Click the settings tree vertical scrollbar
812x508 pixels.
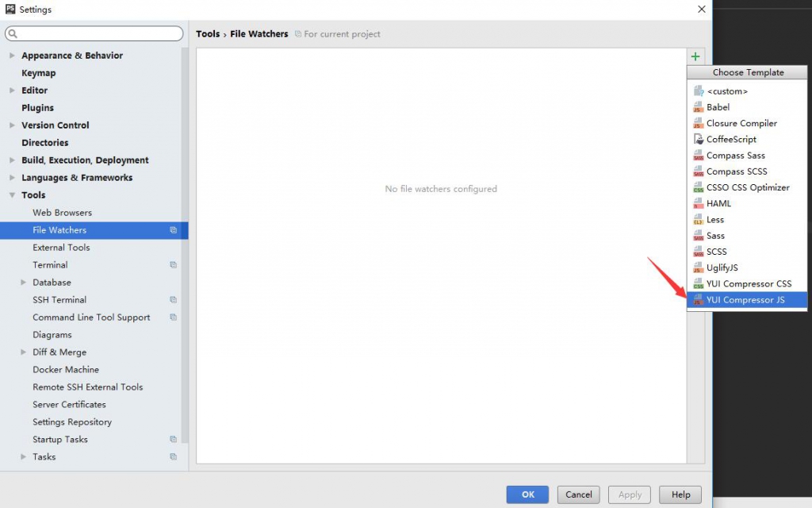(x=184, y=244)
